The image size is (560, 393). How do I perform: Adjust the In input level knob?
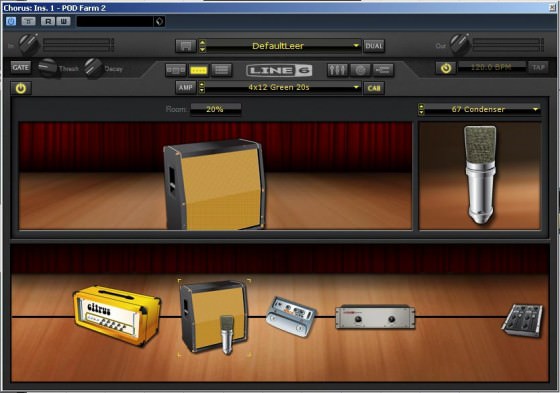[x=28, y=44]
